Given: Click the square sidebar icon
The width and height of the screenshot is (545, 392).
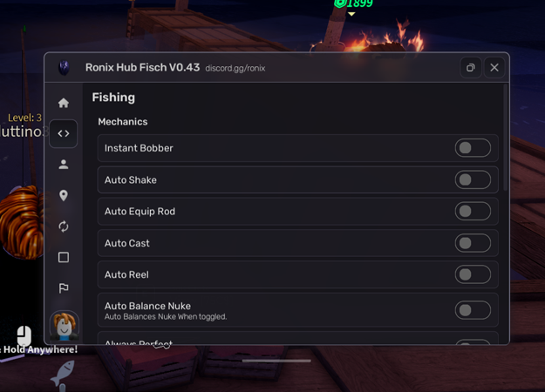Looking at the screenshot, I should click(x=64, y=257).
